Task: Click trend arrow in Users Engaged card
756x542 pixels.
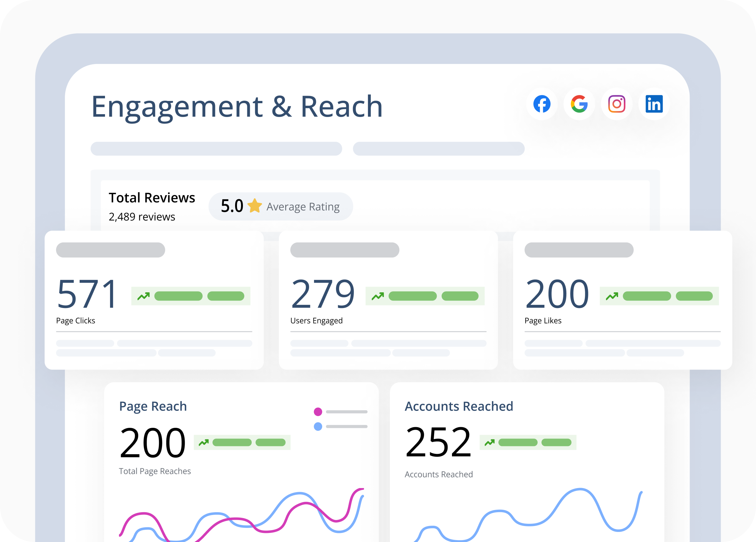Action: coord(378,296)
